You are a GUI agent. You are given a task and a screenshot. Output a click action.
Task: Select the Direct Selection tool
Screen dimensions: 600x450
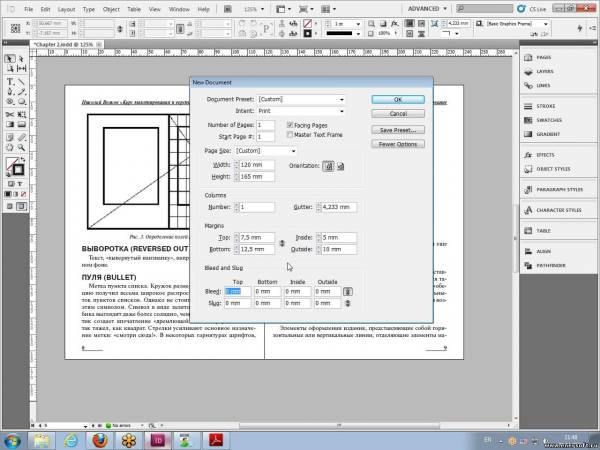[x=21, y=58]
